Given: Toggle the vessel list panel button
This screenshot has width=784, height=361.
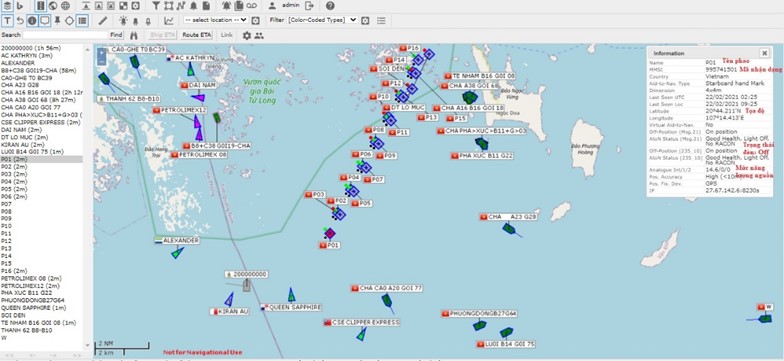Looking at the screenshot, I should tap(82, 20).
